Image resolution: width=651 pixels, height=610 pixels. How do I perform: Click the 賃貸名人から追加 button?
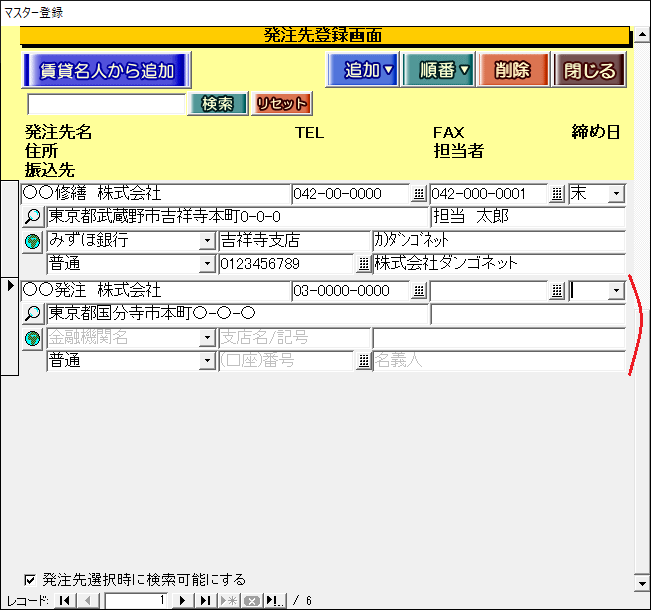(x=106, y=71)
